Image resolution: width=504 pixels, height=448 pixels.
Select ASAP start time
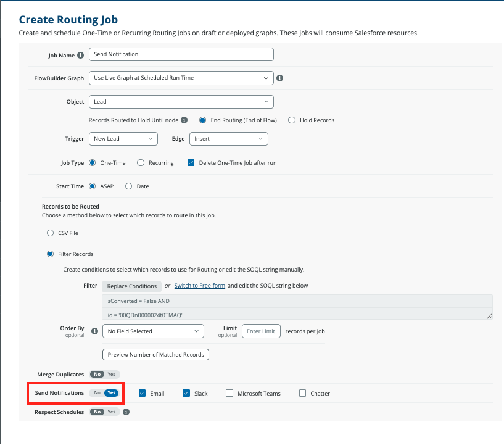coord(93,186)
